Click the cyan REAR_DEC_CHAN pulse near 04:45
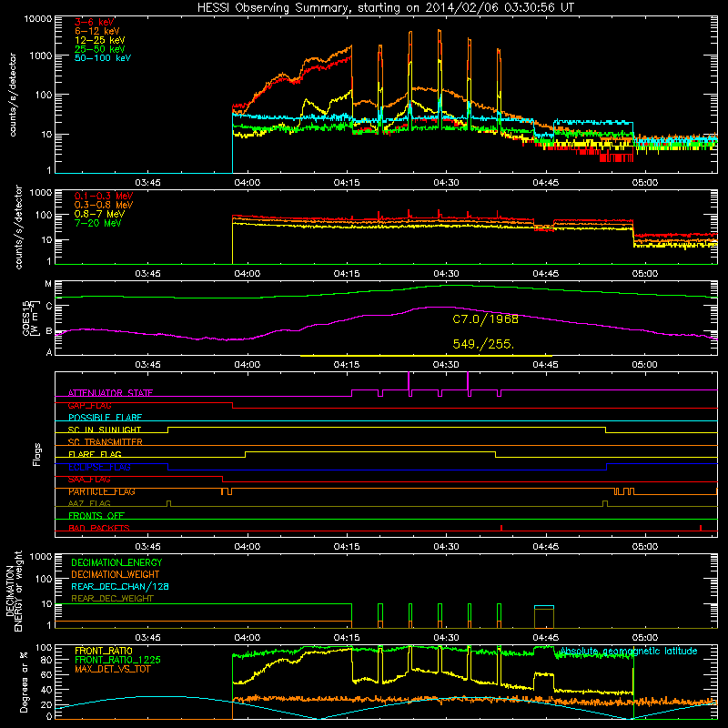Screen dimensions: 728x728 click(544, 607)
